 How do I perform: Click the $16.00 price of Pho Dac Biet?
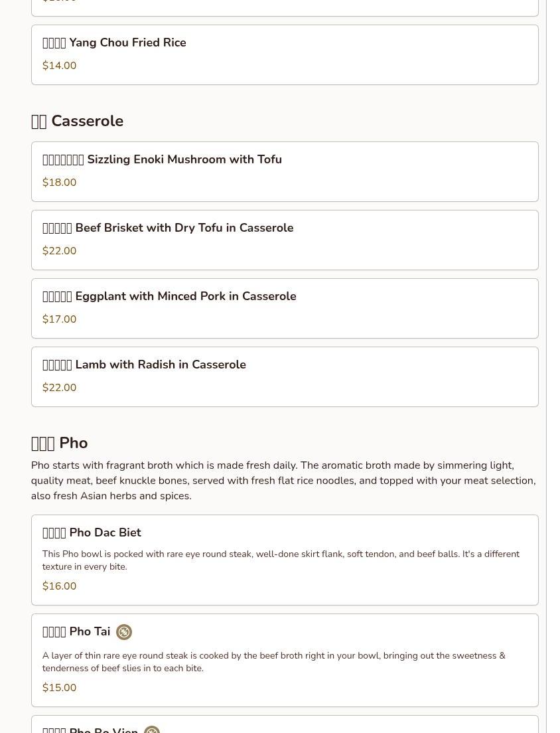point(59,586)
